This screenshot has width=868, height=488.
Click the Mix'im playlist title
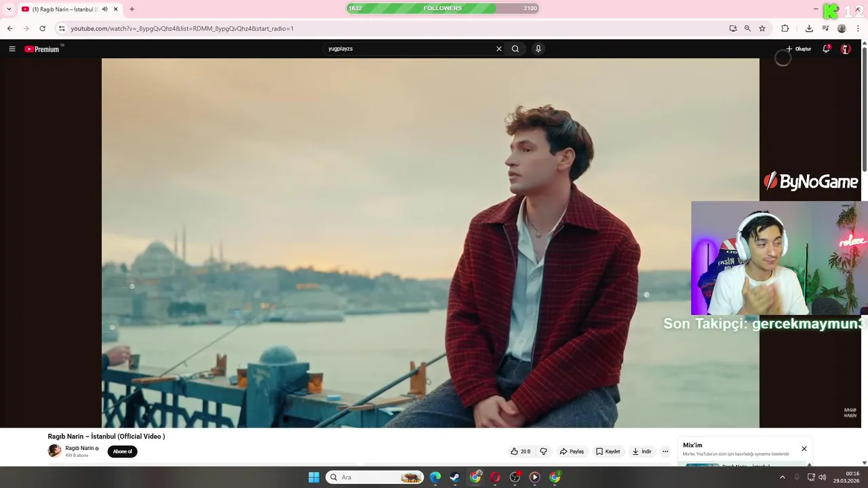coord(692,445)
